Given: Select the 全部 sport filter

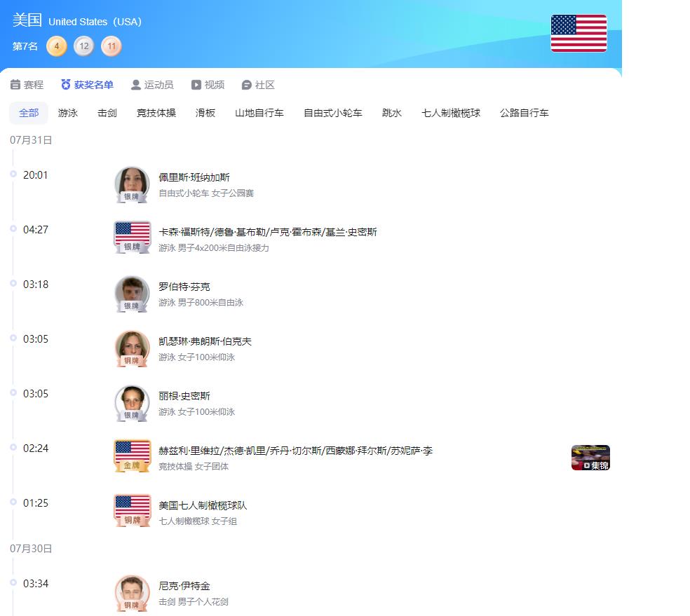Looking at the screenshot, I should click(x=29, y=113).
